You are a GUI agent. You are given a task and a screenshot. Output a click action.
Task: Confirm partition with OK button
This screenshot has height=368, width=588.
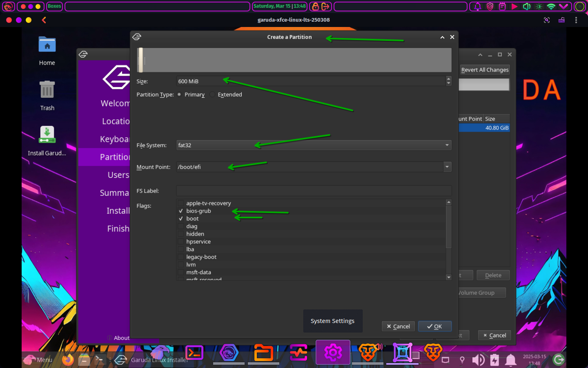coord(434,326)
